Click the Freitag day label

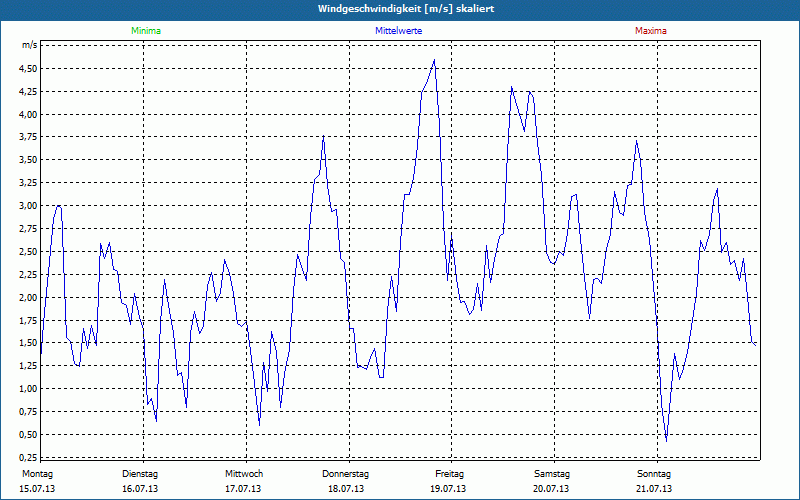[x=449, y=474]
